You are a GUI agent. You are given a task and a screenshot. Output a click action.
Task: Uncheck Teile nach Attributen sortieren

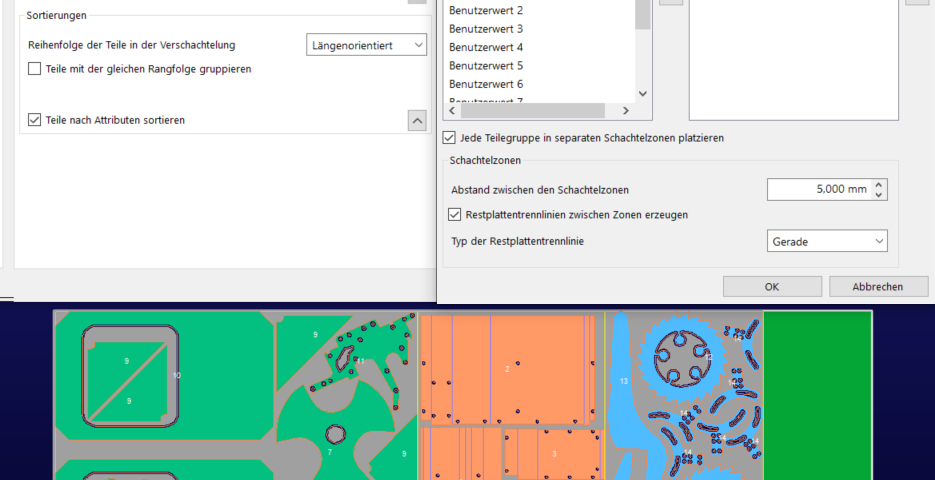click(x=34, y=120)
